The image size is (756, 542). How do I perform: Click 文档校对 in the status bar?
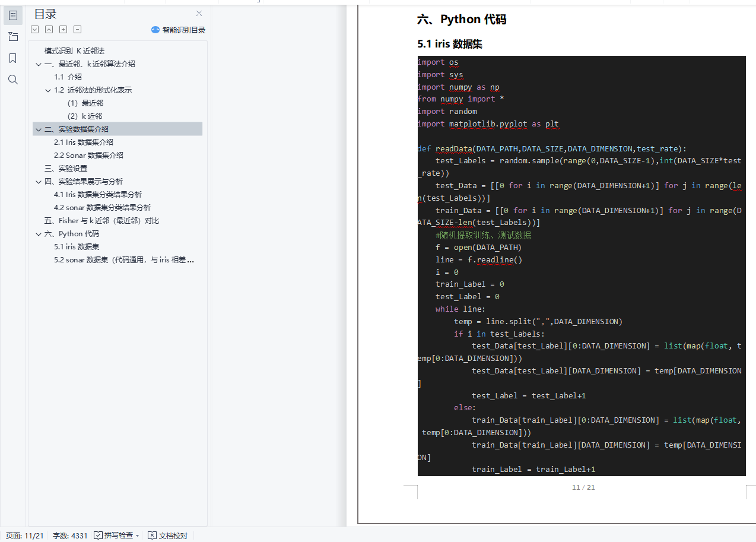tap(168, 535)
